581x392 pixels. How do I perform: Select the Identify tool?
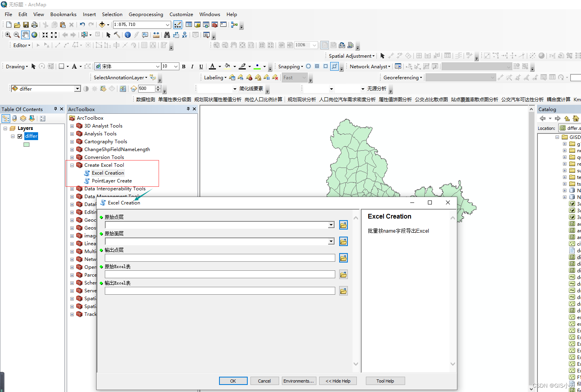pos(128,35)
